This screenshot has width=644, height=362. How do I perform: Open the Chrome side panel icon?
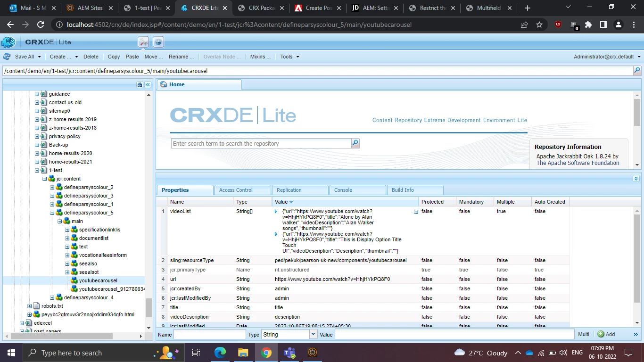(603, 25)
